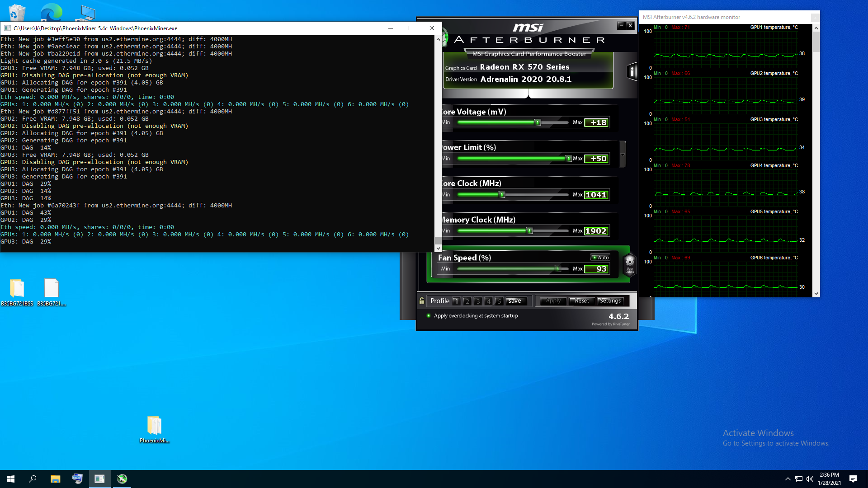This screenshot has height=488, width=868.
Task: Click the hardware monitor scrollbar up arrow
Action: [816, 28]
